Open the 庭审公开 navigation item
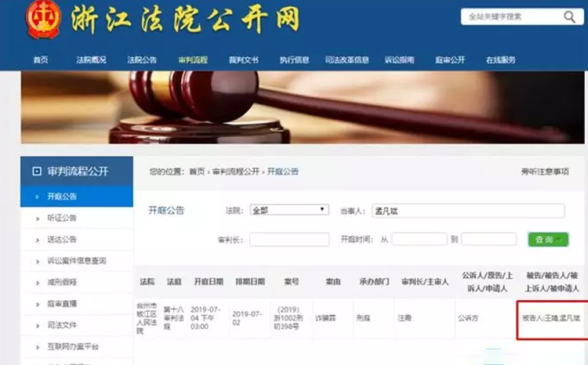 click(x=450, y=60)
